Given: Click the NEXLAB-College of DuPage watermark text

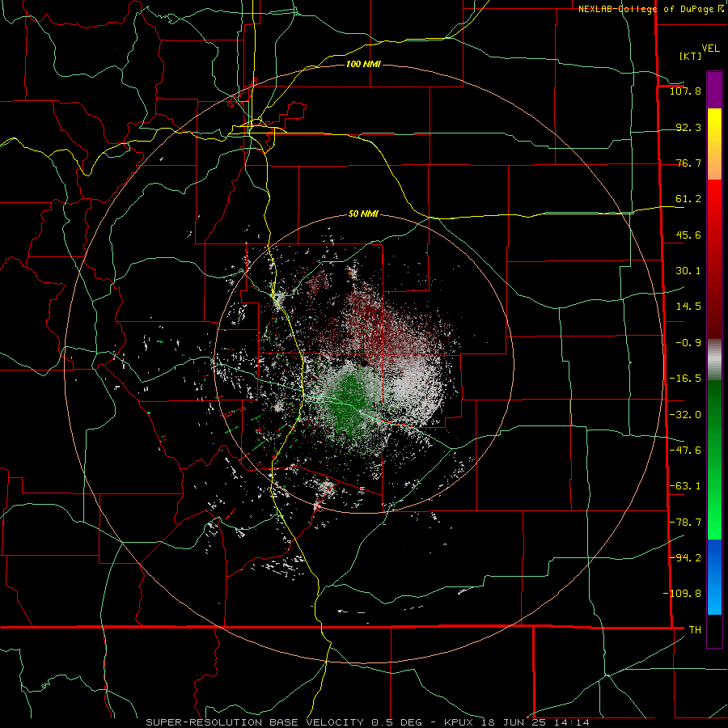Looking at the screenshot, I should 650,9.
